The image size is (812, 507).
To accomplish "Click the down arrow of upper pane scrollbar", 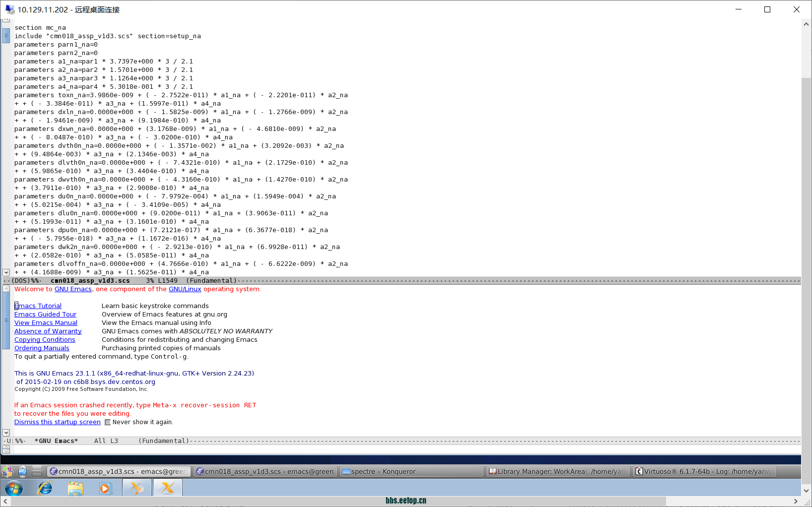I will (6, 272).
